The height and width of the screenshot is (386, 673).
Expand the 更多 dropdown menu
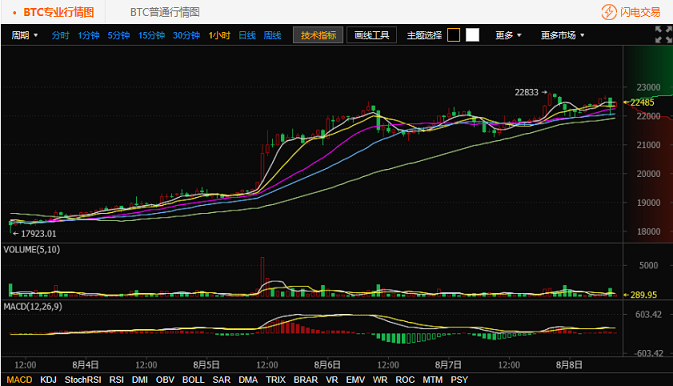(508, 35)
